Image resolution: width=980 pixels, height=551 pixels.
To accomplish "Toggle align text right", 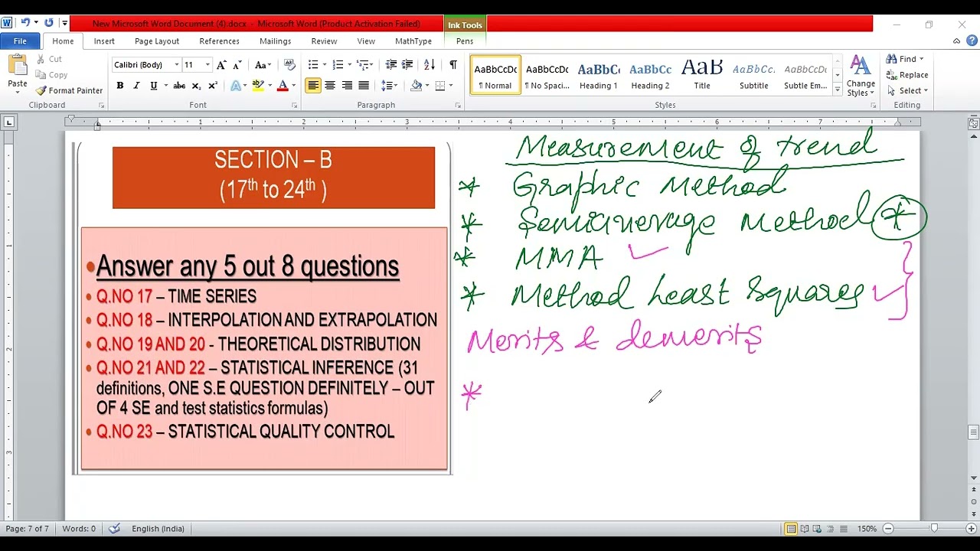I will click(347, 86).
